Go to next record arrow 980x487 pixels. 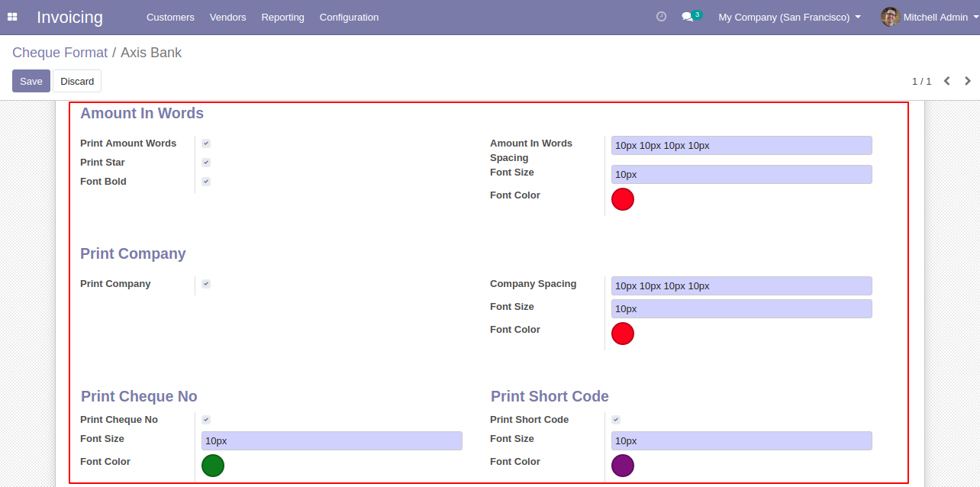click(x=968, y=81)
